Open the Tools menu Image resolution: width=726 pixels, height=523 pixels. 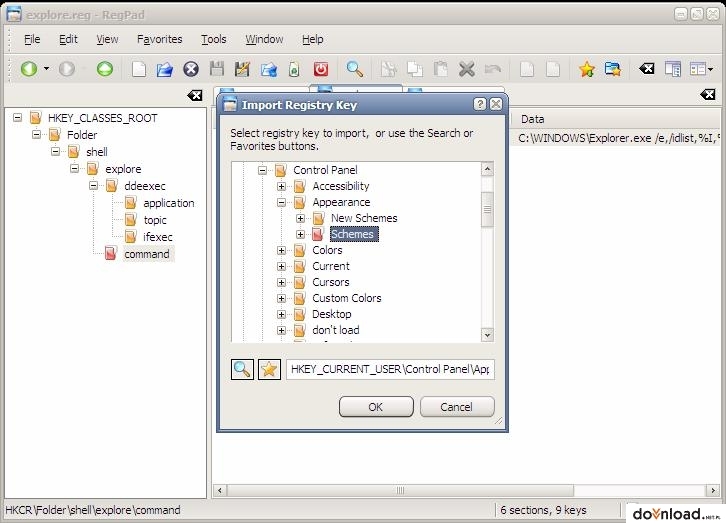[x=213, y=39]
